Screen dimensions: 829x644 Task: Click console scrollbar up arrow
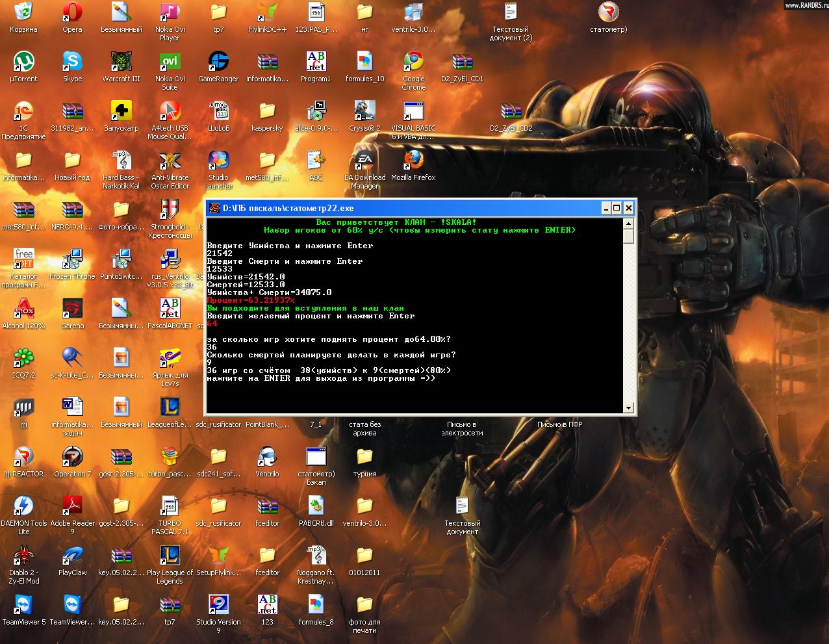tap(628, 224)
